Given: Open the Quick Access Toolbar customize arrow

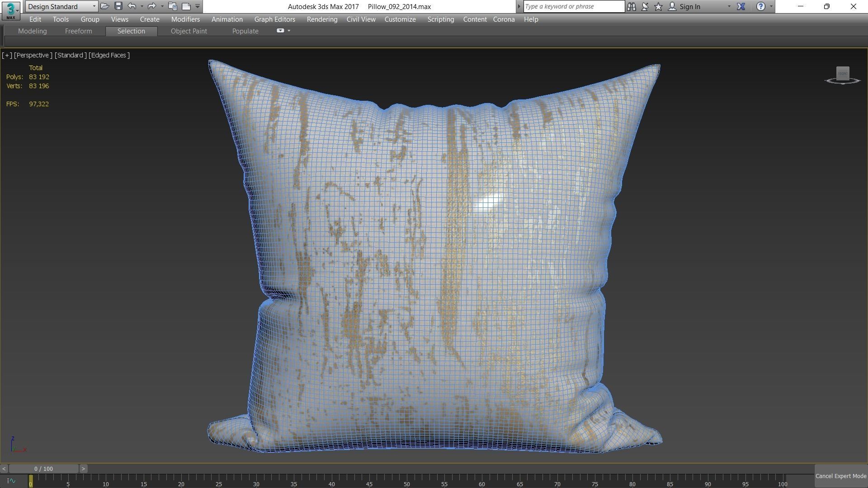Looking at the screenshot, I should pyautogui.click(x=198, y=6).
